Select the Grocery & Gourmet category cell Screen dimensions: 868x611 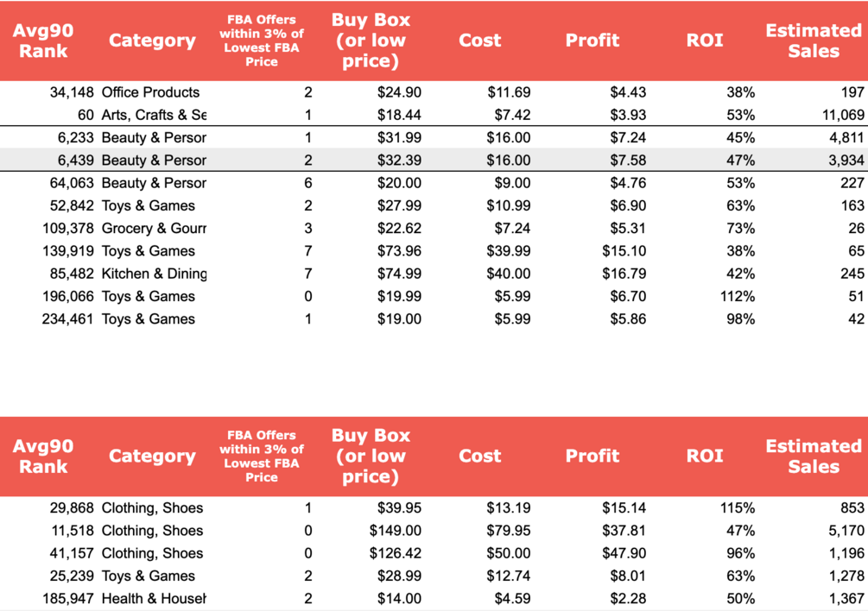pos(154,228)
